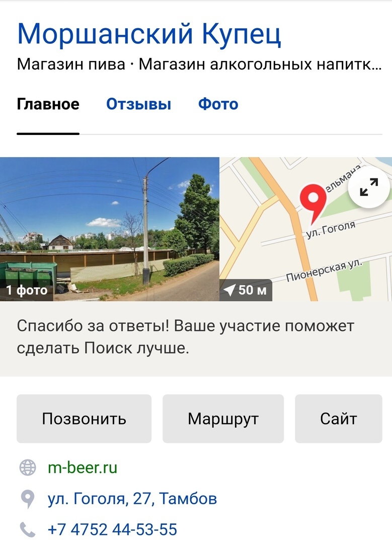The height and width of the screenshot is (544, 392).
Task: Switch to the Фото tab
Action: tap(218, 104)
